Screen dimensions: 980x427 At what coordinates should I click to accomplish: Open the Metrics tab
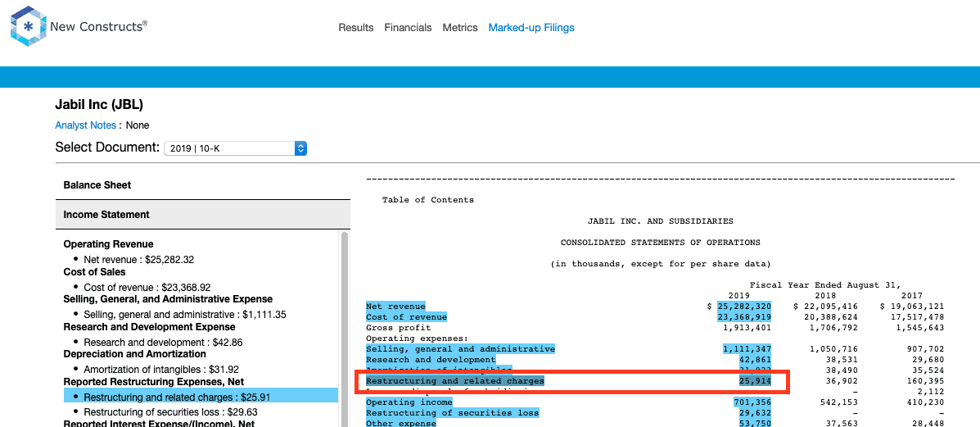[460, 28]
